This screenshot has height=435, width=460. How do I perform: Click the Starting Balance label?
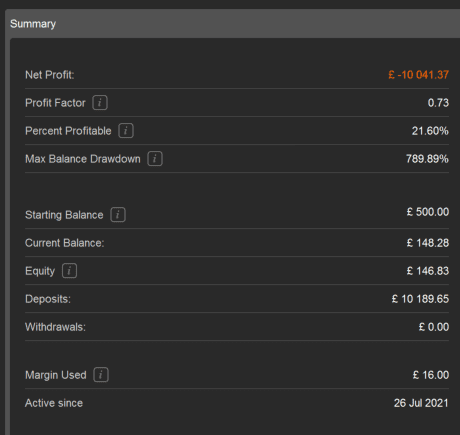point(64,215)
